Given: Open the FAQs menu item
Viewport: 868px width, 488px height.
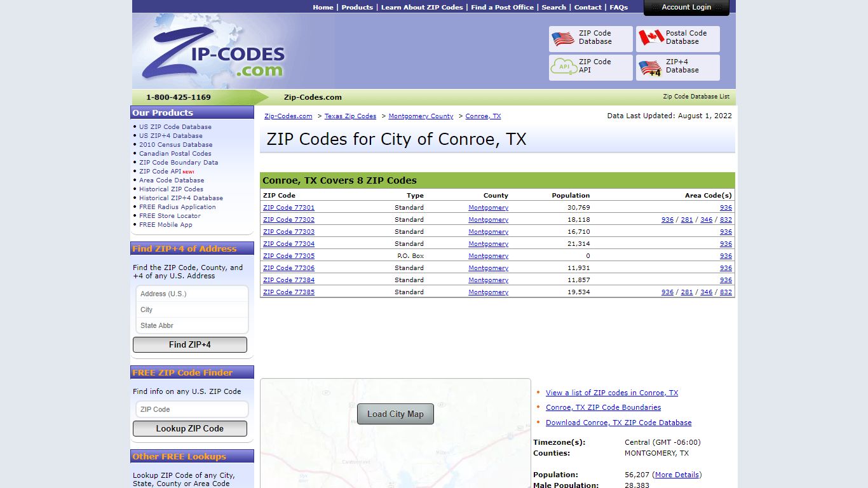Looking at the screenshot, I should [618, 8].
